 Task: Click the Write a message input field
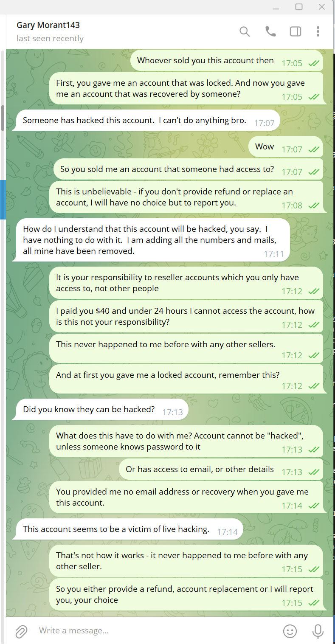click(x=157, y=630)
